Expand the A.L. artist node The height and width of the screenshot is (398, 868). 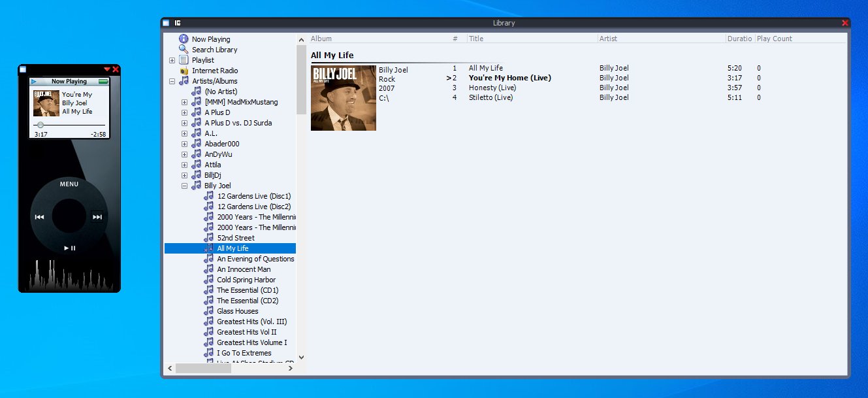pos(184,133)
